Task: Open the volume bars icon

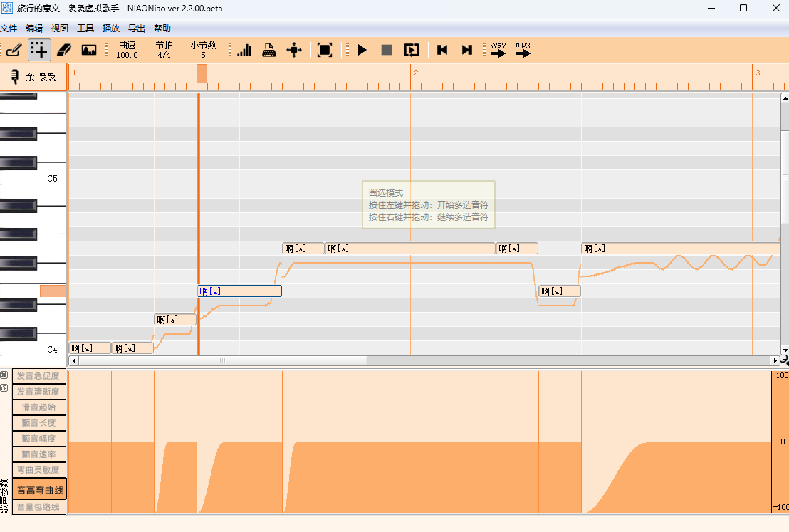Action: pos(244,50)
